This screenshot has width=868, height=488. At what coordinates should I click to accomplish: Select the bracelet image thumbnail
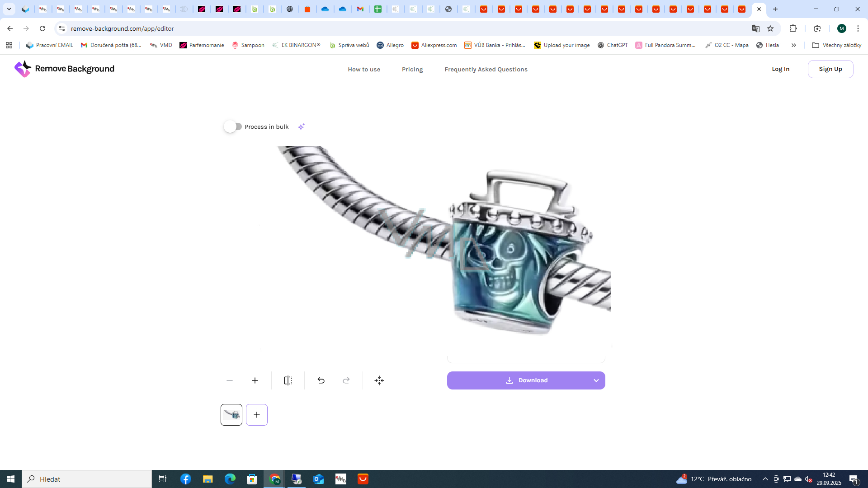pos(231,415)
